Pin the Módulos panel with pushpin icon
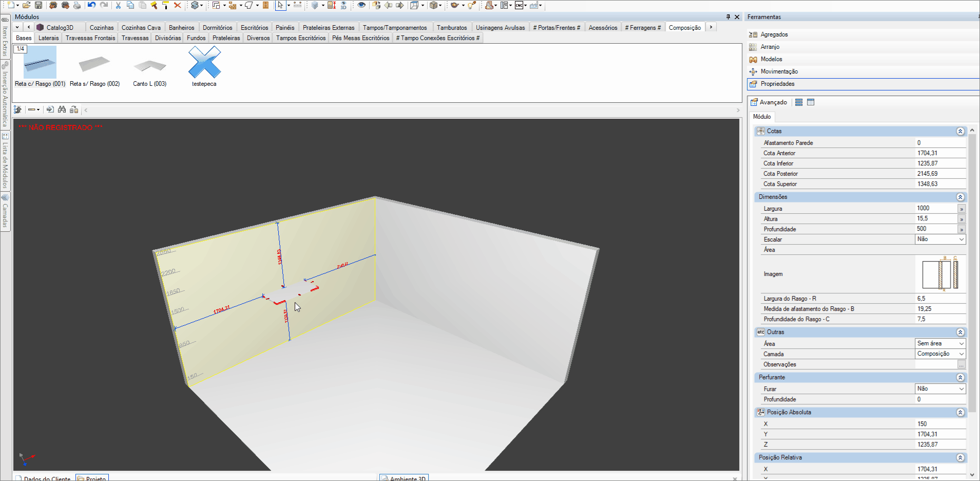 (728, 17)
